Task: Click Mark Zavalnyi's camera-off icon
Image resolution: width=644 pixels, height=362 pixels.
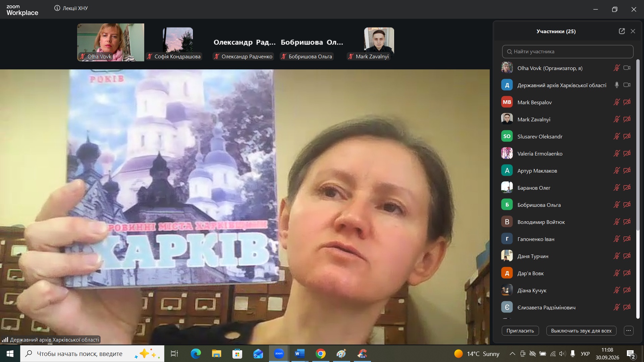Action: [x=627, y=119]
